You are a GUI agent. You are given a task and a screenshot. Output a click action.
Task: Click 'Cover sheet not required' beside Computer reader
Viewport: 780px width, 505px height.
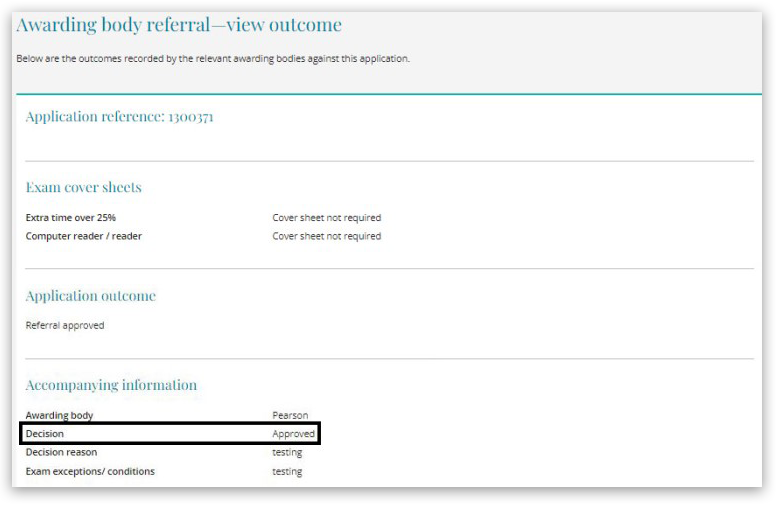[326, 236]
